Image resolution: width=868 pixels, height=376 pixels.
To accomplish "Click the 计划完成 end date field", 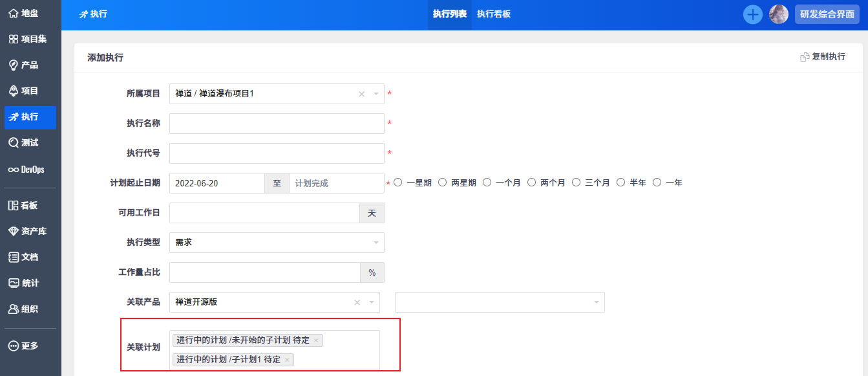I will coord(337,183).
